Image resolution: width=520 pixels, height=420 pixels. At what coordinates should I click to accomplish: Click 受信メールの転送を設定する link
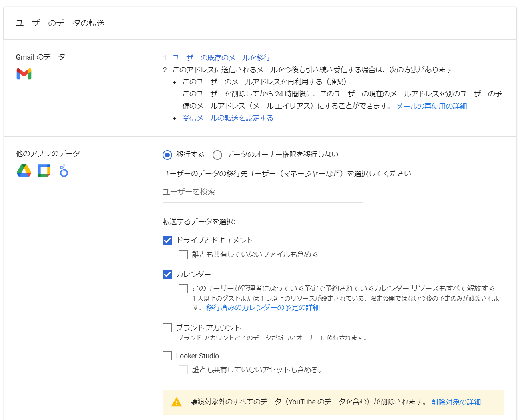pos(228,118)
